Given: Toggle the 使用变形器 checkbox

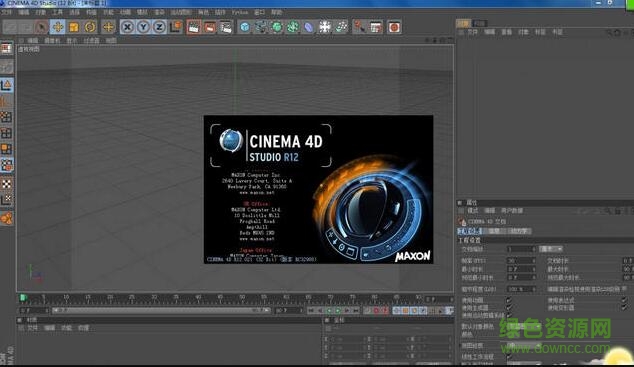Looking at the screenshot, I should click(624, 308).
